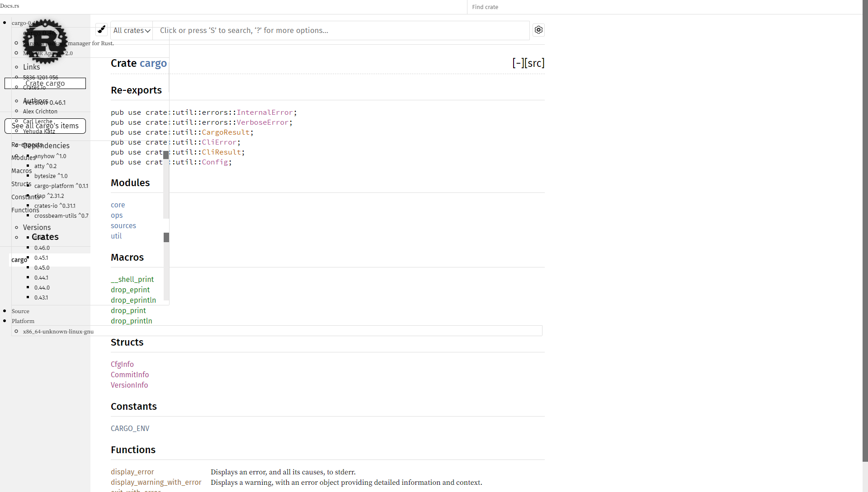
Task: Open author Alex Crichton's link
Action: pos(40,112)
